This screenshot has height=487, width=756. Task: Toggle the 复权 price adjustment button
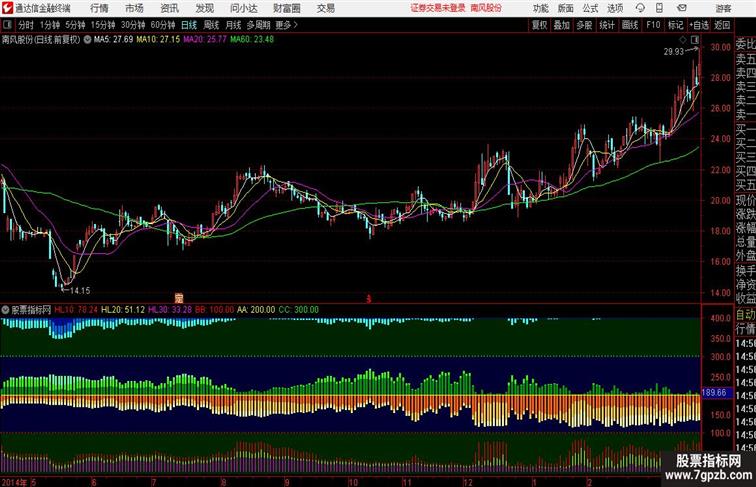pyautogui.click(x=540, y=25)
